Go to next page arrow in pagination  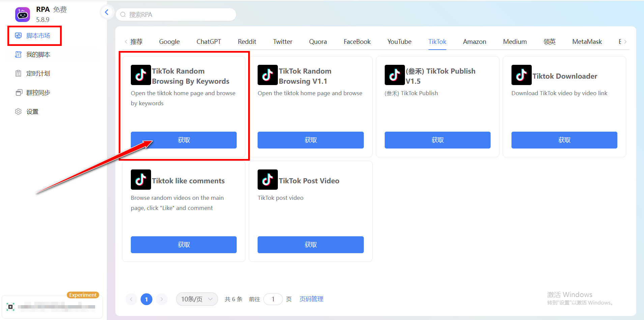(162, 299)
